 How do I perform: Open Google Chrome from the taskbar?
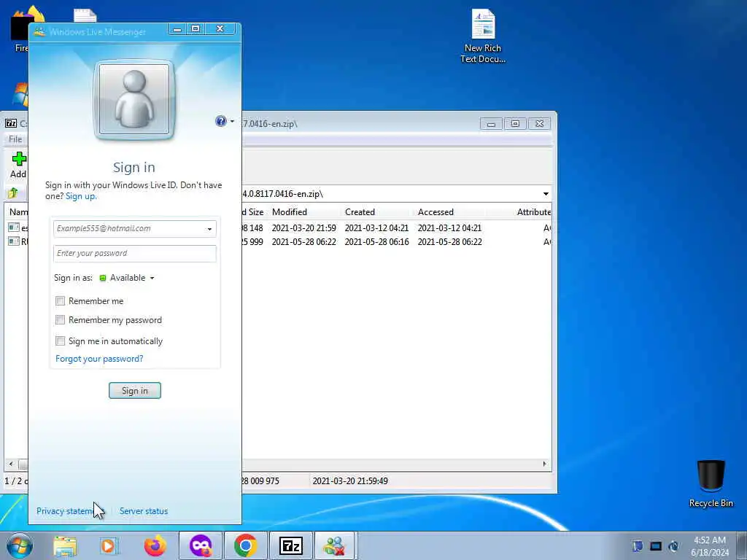pos(246,545)
